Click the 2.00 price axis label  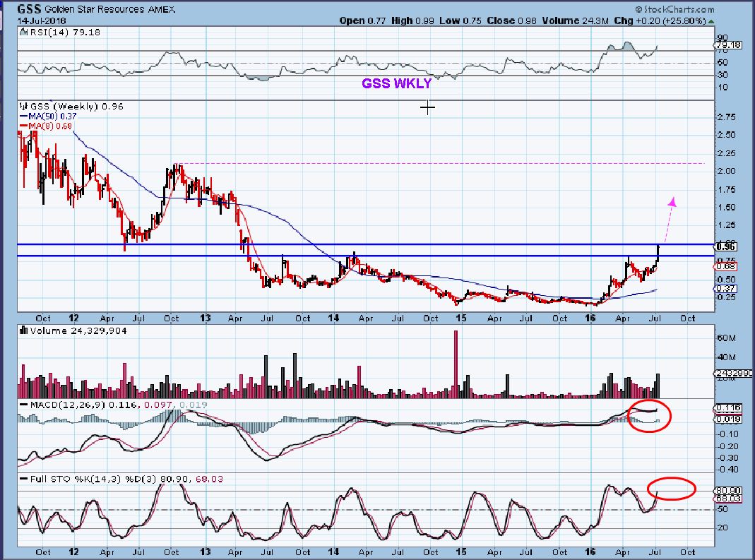726,171
